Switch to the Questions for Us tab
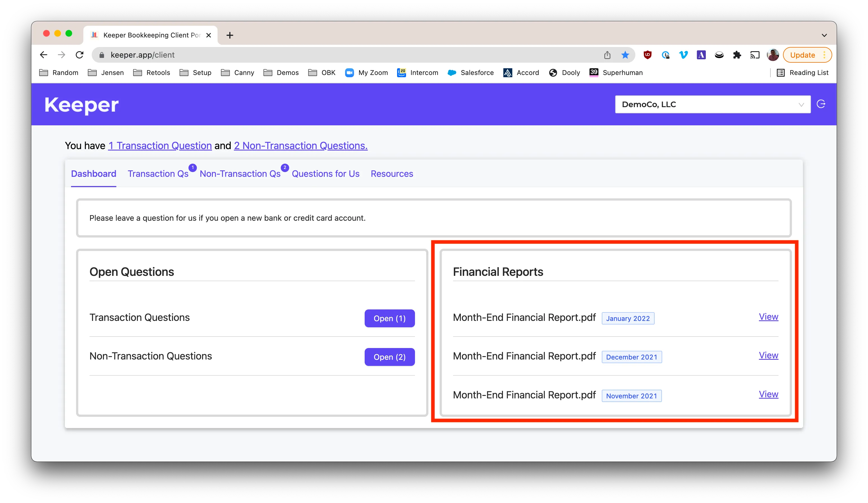 click(325, 174)
